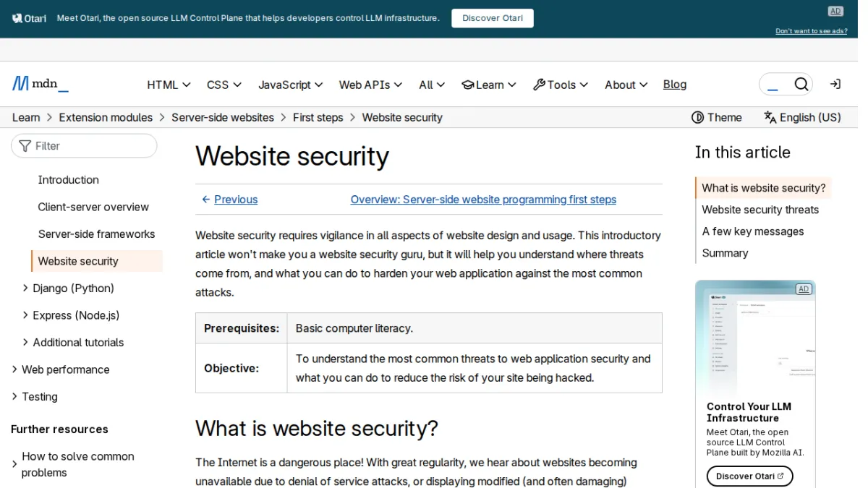Click the filter funnel icon in sidebar
The height and width of the screenshot is (488, 868).
pos(25,146)
